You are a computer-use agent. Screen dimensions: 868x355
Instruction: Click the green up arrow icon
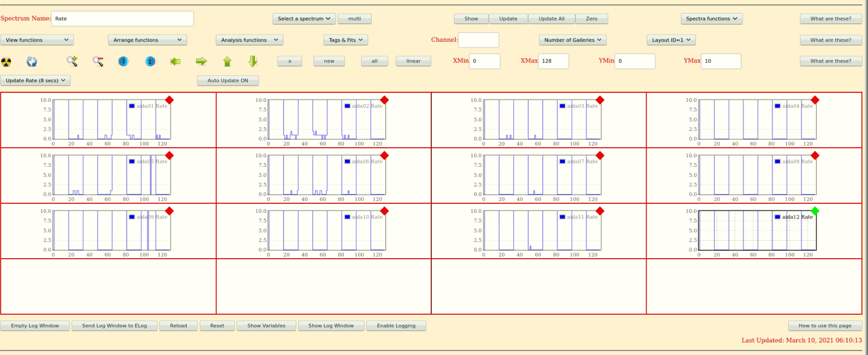pyautogui.click(x=227, y=62)
